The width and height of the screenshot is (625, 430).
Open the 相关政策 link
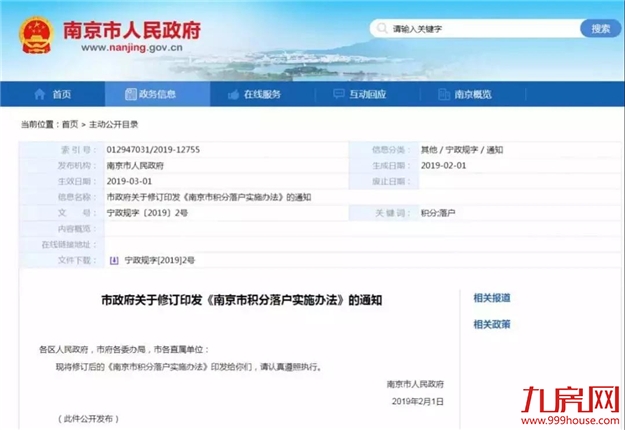[x=492, y=324]
